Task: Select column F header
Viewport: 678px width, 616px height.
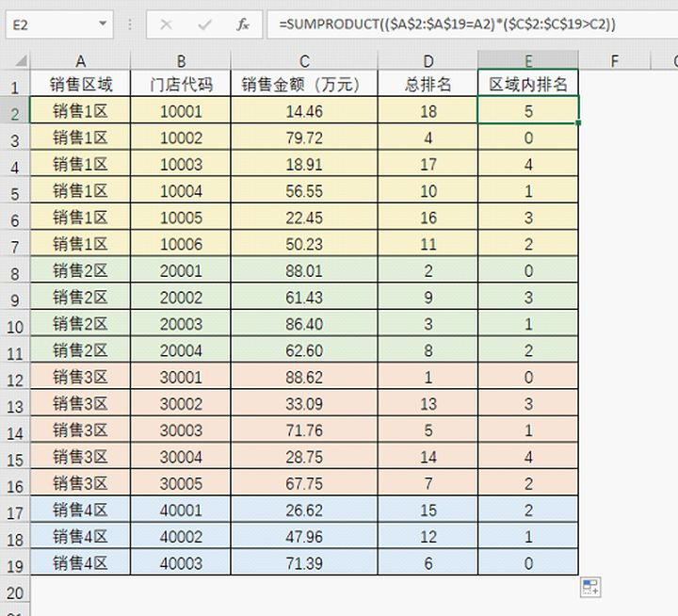Action: point(614,61)
